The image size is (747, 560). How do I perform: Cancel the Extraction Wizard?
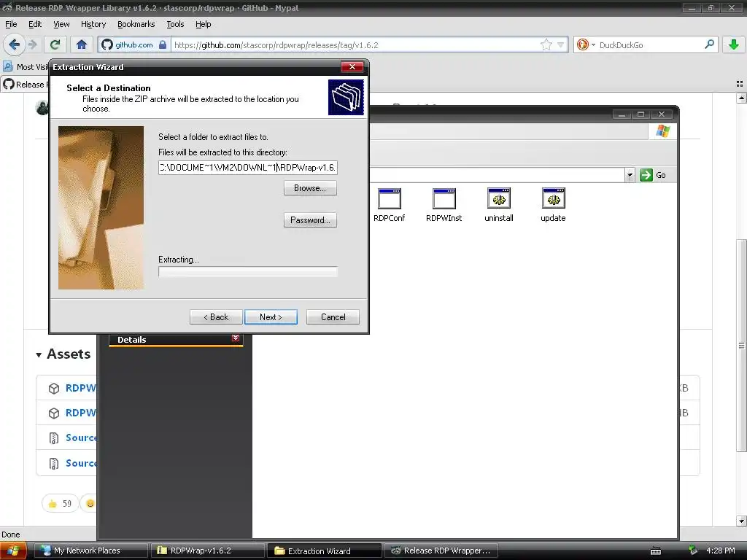333,317
